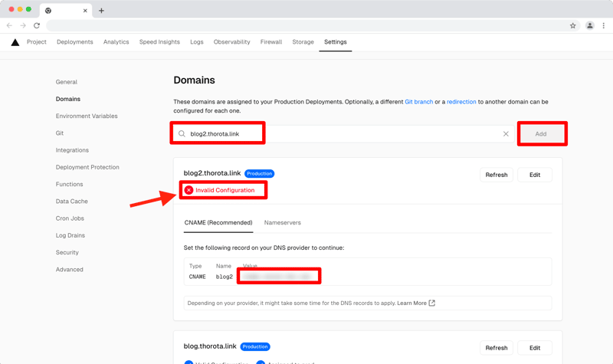Open Data Cache settings
The width and height of the screenshot is (613, 364).
[71, 202]
